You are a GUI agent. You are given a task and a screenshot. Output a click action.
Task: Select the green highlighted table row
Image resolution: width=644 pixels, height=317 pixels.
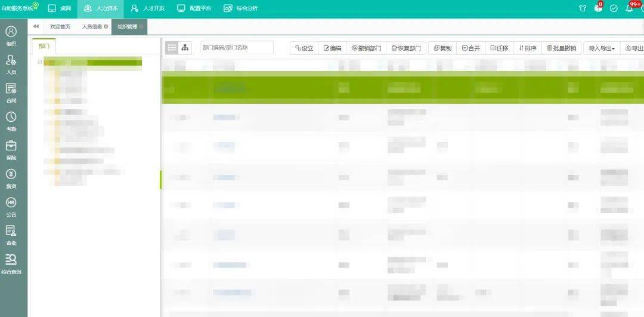tap(402, 87)
